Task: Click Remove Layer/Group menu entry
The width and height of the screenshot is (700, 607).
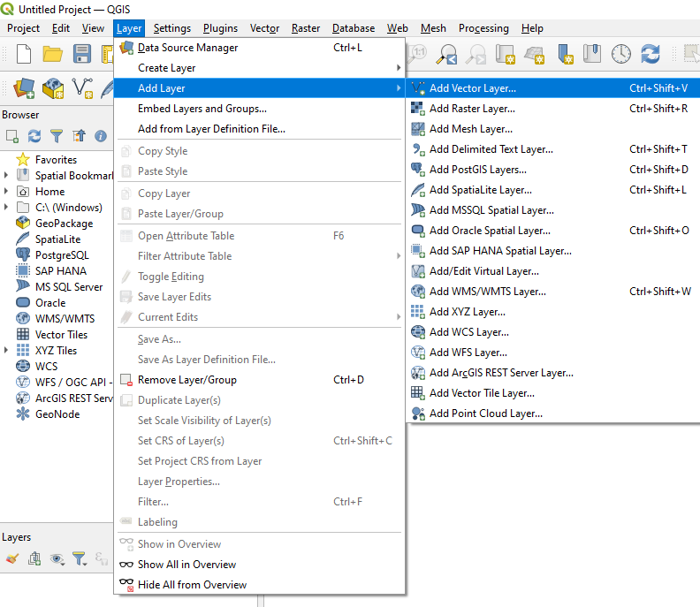Action: [259, 380]
